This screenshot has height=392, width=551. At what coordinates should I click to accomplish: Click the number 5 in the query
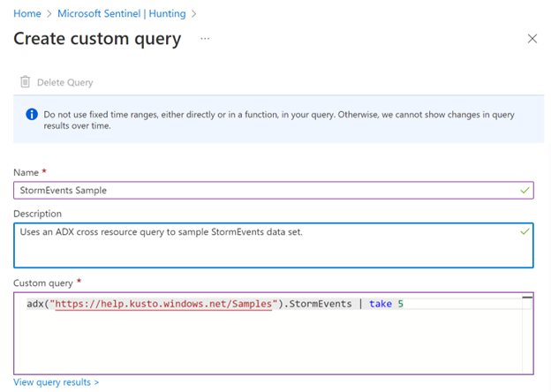pyautogui.click(x=400, y=304)
